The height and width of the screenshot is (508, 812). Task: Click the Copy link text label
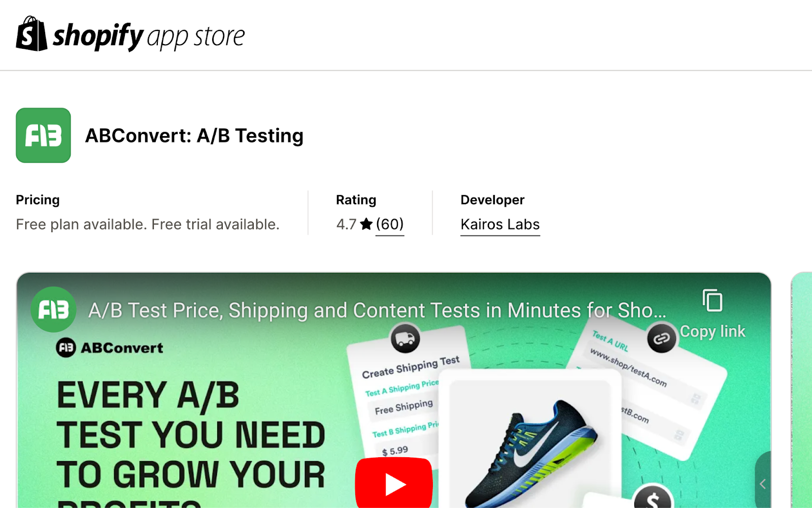click(713, 331)
